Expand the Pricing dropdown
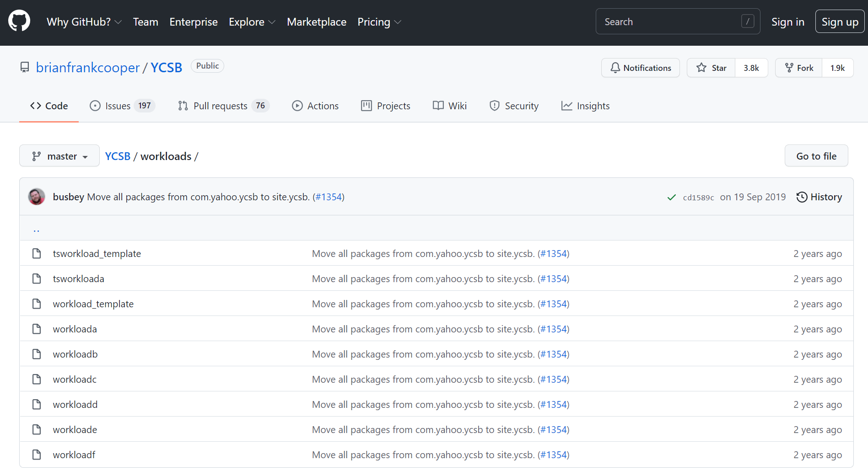This screenshot has width=868, height=476. pos(378,21)
